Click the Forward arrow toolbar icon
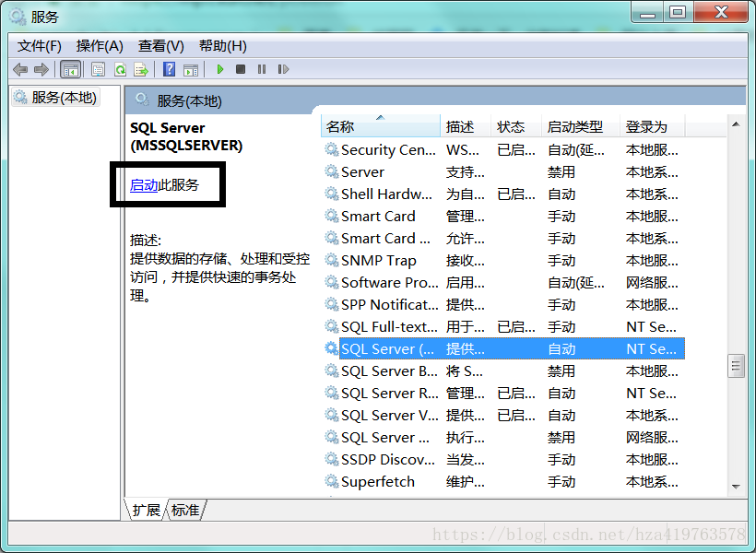 click(x=41, y=69)
